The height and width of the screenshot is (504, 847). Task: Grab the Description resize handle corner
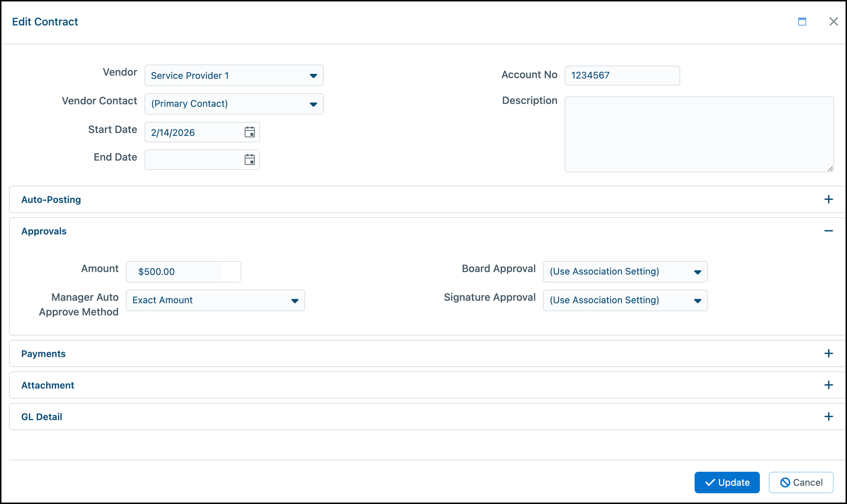click(x=830, y=168)
